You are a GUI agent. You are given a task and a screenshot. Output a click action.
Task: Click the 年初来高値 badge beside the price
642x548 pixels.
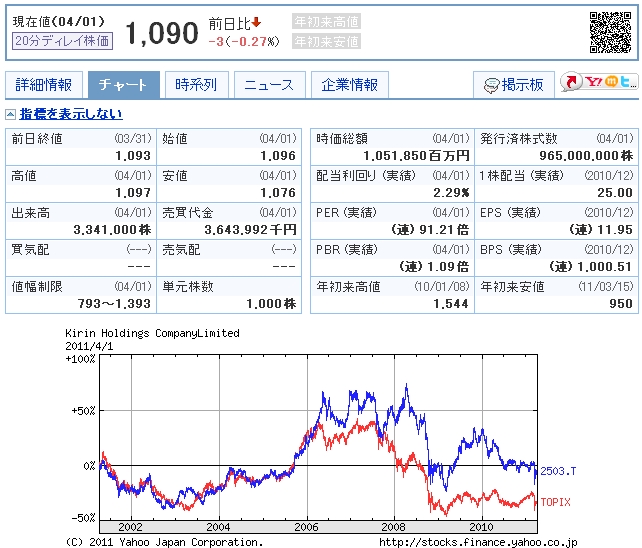click(326, 21)
